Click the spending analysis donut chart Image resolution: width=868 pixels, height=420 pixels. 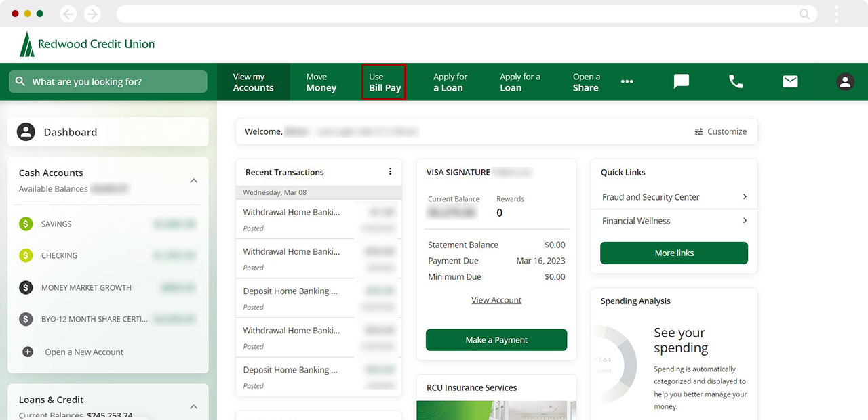click(613, 363)
